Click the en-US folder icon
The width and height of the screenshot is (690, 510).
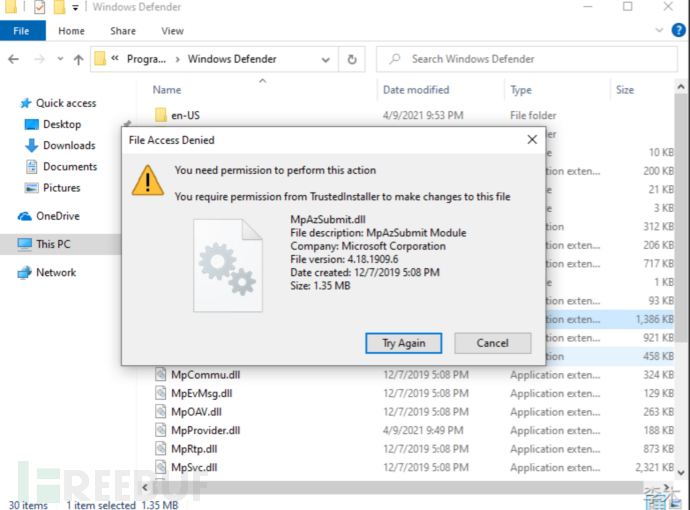pos(161,115)
